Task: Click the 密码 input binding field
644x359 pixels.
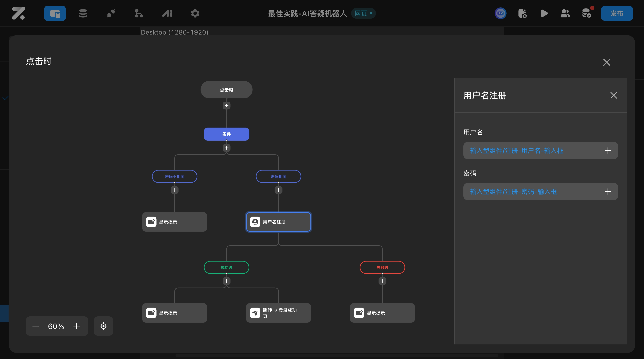Action: (540, 192)
